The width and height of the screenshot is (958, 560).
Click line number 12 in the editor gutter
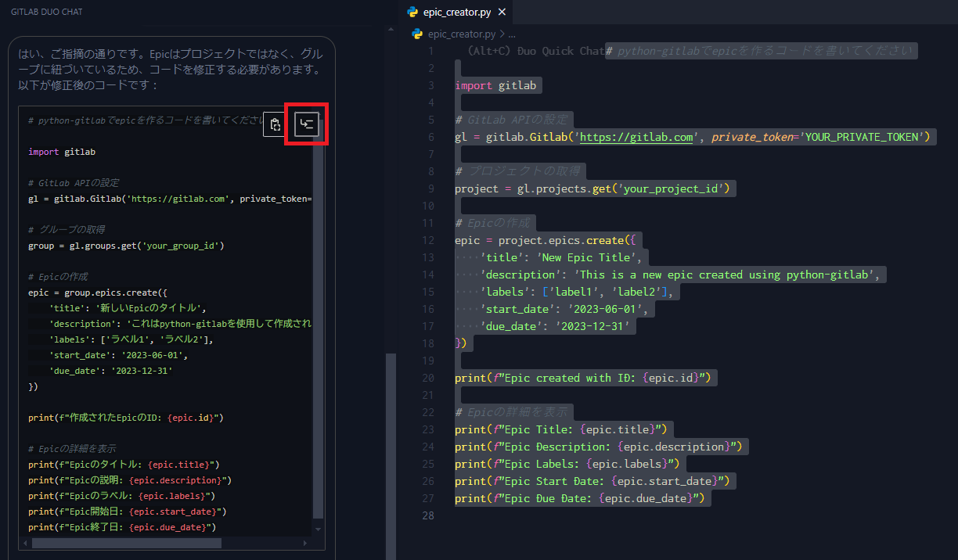pos(428,239)
